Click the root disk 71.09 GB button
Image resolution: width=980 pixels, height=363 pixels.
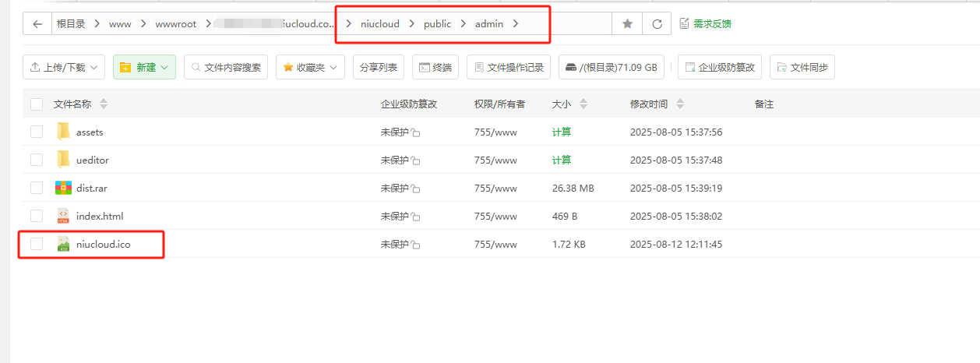[612, 67]
